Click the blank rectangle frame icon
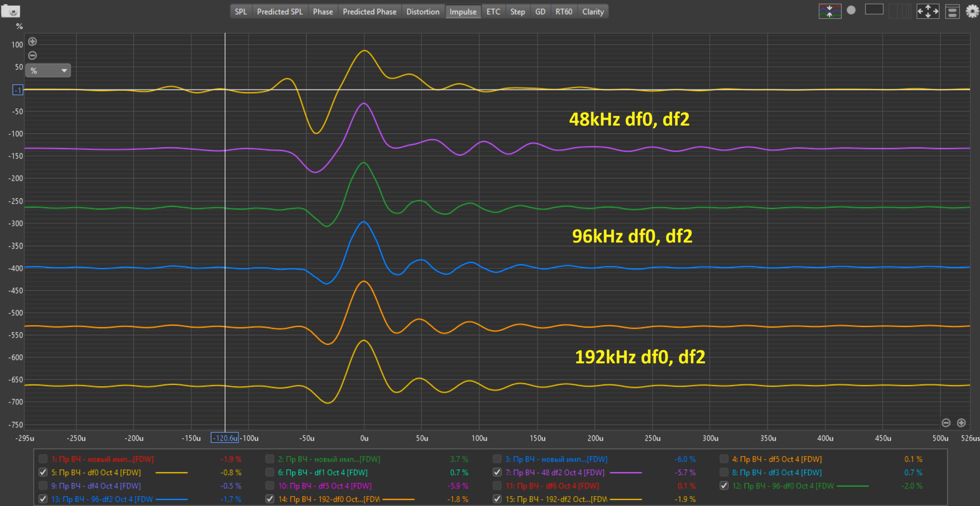The height and width of the screenshot is (506, 980). click(x=874, y=9)
